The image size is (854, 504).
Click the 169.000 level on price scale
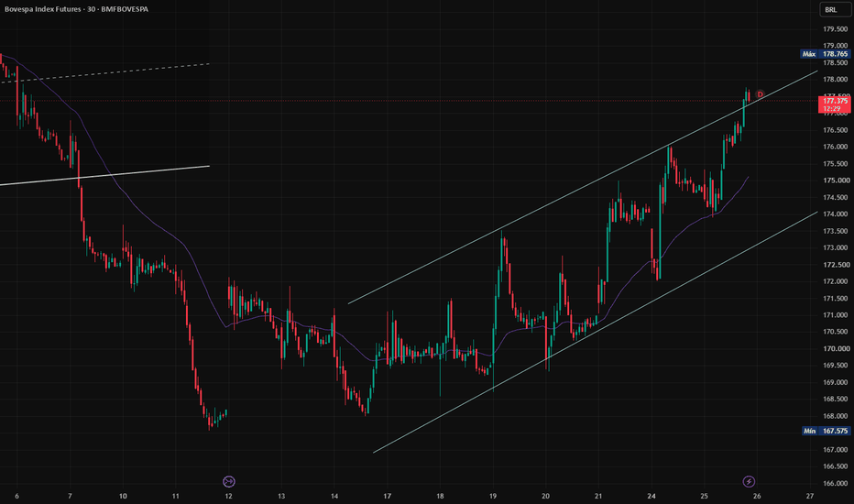[836, 382]
